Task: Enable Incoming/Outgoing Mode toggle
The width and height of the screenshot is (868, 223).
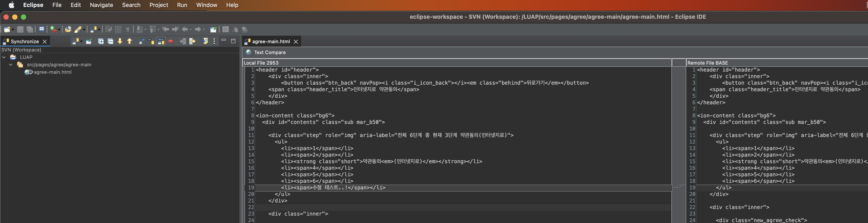Action: (x=161, y=41)
